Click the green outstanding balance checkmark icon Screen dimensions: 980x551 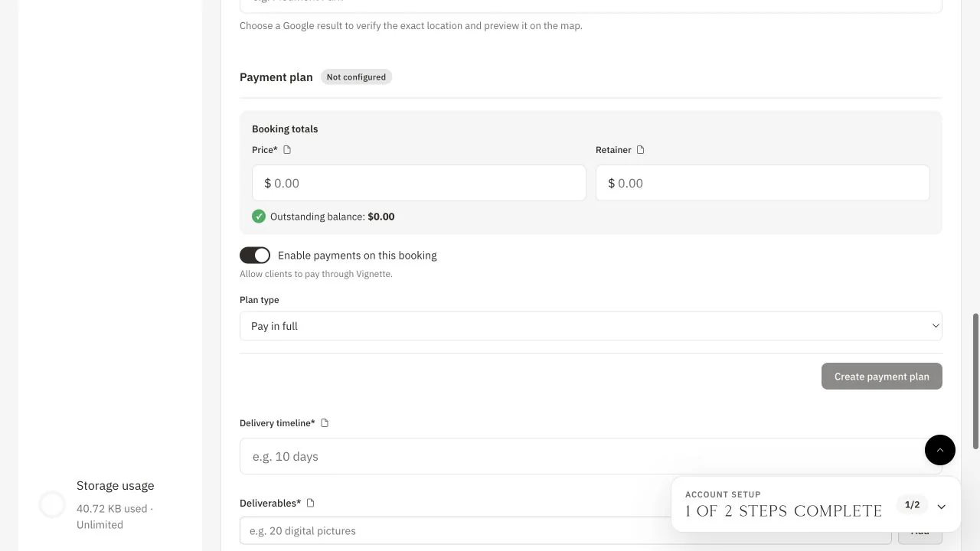click(x=259, y=217)
